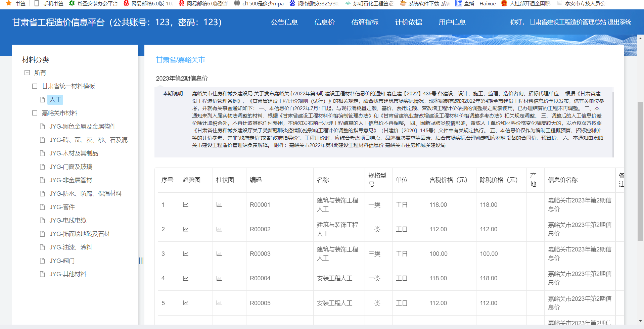Image resolution: width=644 pixels, height=329 pixels.
Task: Click 退出系统 to log out
Action: [619, 22]
